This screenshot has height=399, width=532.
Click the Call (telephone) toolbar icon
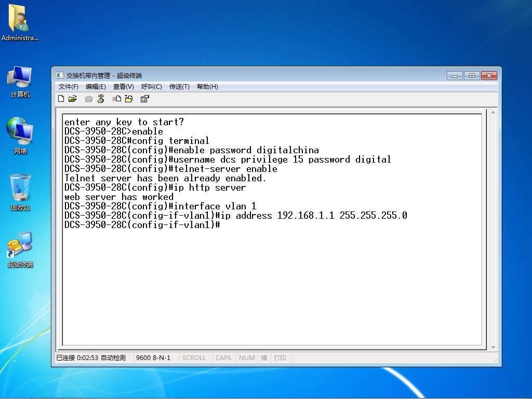(88, 99)
